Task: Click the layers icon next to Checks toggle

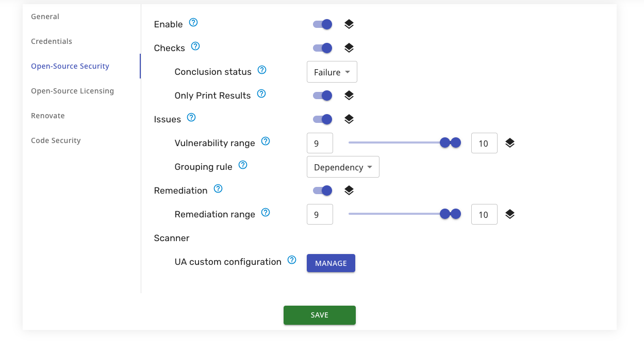Action: (x=349, y=48)
